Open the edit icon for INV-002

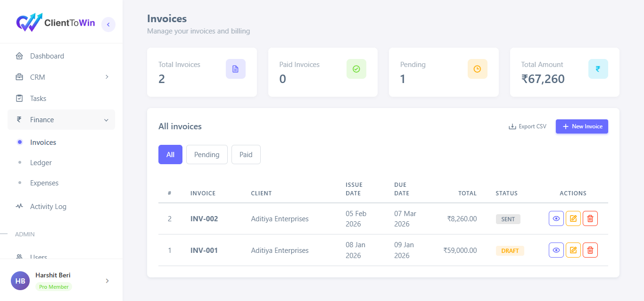click(573, 218)
